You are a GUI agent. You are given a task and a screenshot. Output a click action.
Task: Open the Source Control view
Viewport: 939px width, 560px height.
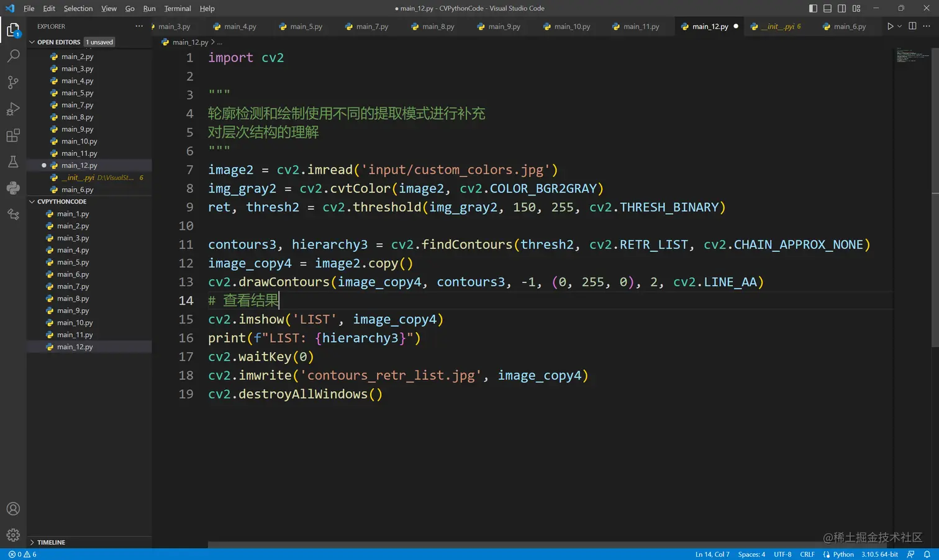[13, 83]
